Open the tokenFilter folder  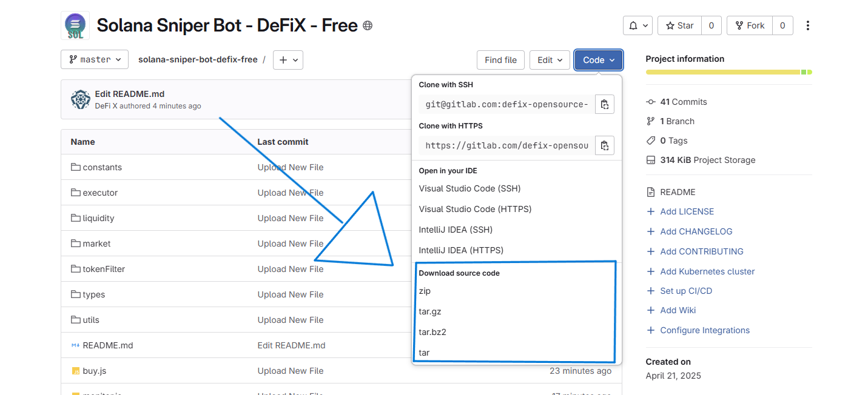(x=104, y=269)
